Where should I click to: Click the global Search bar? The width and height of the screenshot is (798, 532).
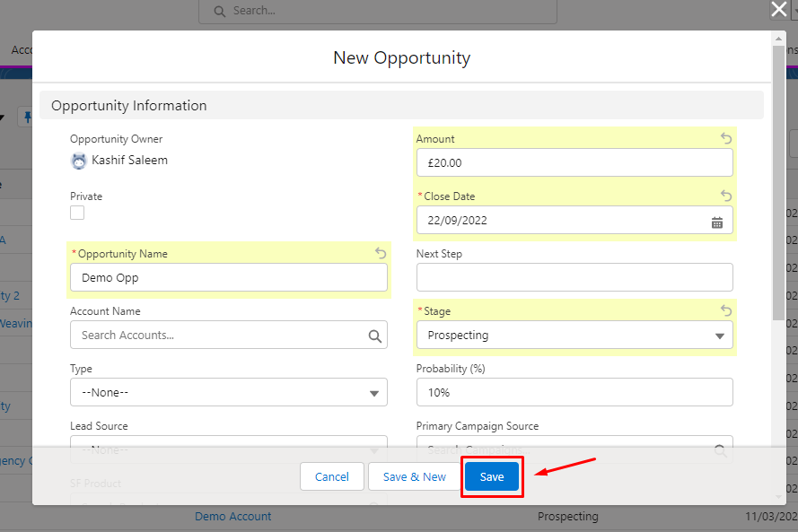(x=377, y=12)
